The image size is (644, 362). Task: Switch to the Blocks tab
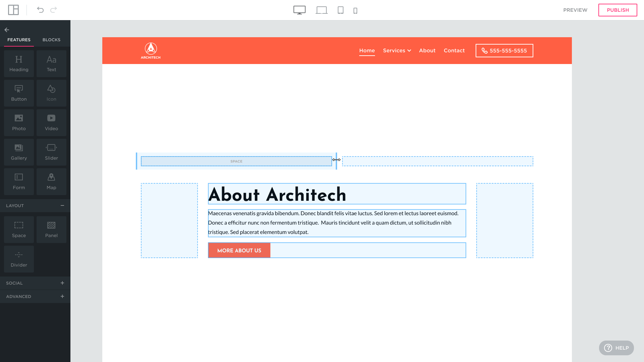[x=51, y=40]
